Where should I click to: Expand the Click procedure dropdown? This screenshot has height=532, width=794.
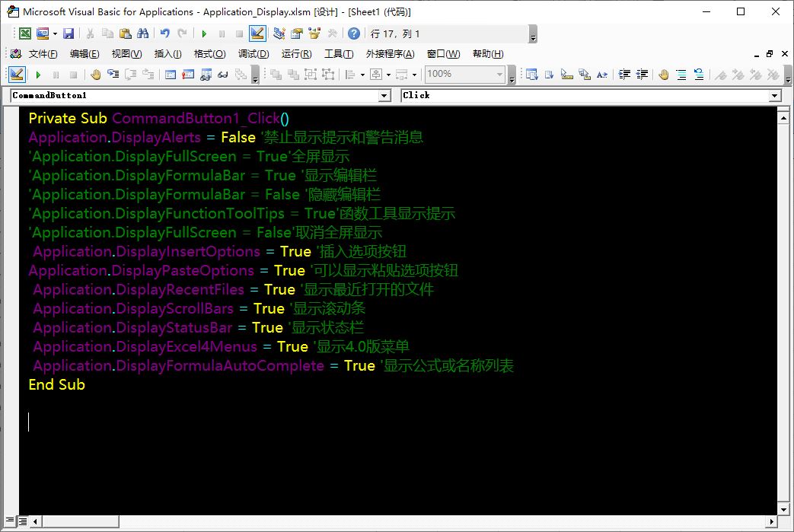coord(775,95)
